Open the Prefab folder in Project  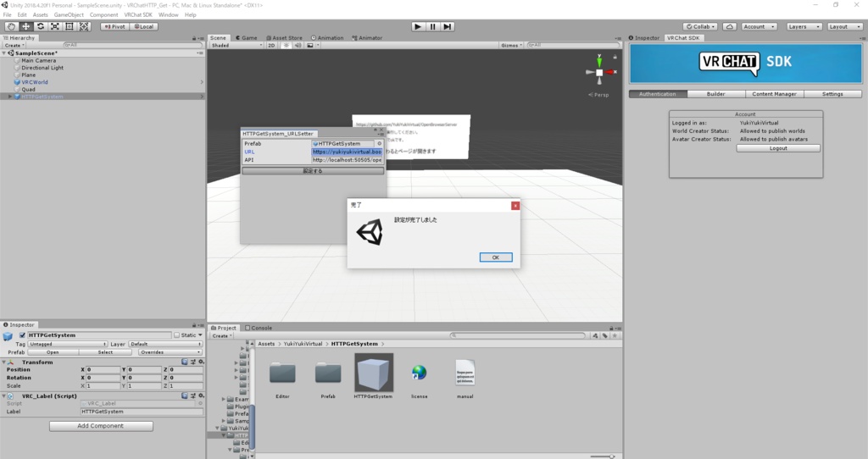coord(328,373)
